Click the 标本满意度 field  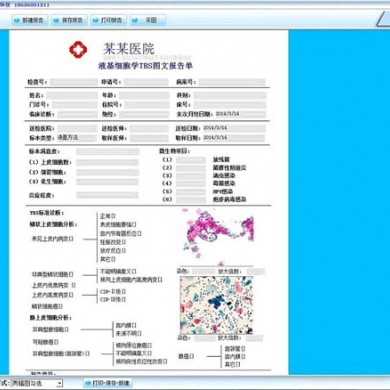[x=107, y=152]
